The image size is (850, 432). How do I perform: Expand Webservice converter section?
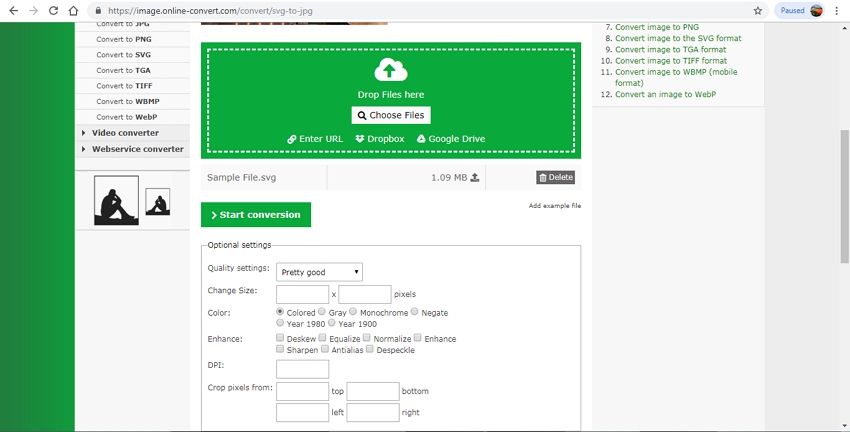click(x=137, y=149)
